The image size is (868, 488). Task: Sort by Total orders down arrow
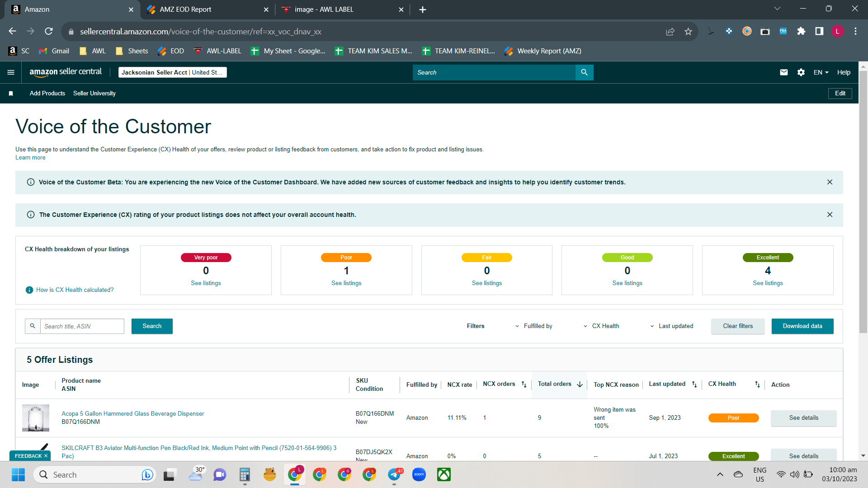(580, 385)
